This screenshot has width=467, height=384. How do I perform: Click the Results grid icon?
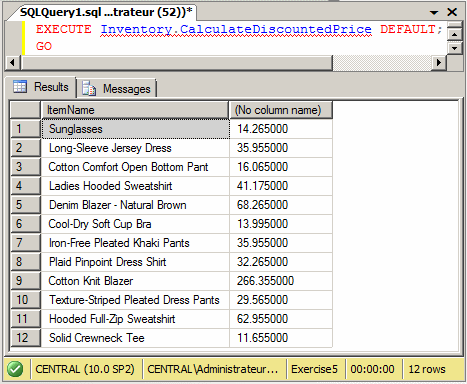(20, 87)
